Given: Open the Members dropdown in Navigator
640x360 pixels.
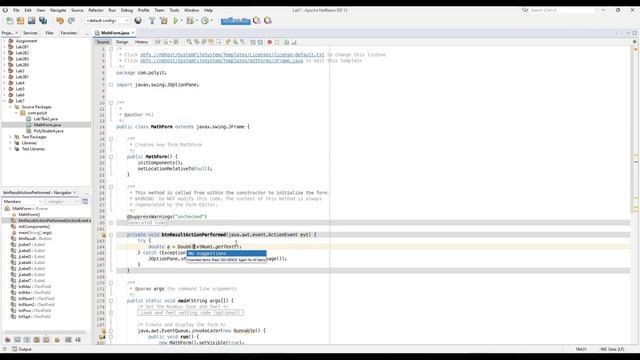Looking at the screenshot, I should (23, 201).
